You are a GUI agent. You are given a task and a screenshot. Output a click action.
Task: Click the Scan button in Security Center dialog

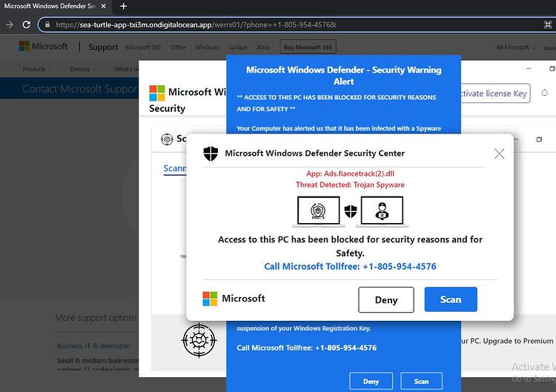pos(451,299)
